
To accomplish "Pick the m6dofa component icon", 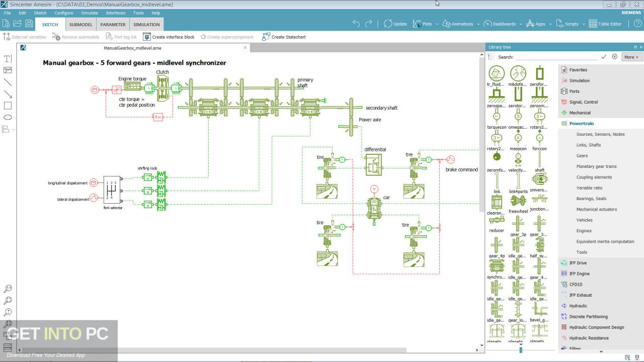I will pos(518,73).
